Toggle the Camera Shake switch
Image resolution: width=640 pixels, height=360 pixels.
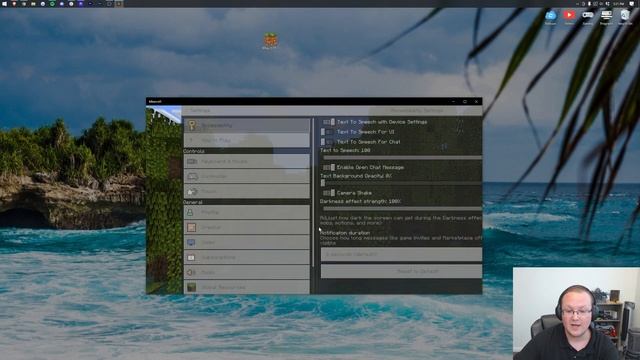(x=329, y=193)
